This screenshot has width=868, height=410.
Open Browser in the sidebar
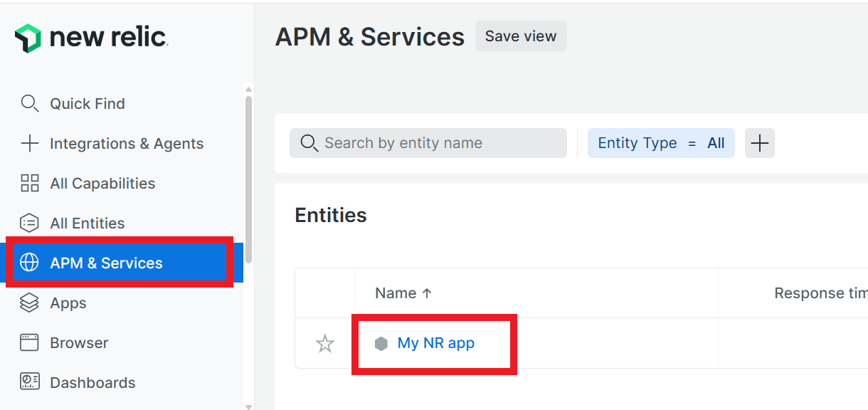79,343
